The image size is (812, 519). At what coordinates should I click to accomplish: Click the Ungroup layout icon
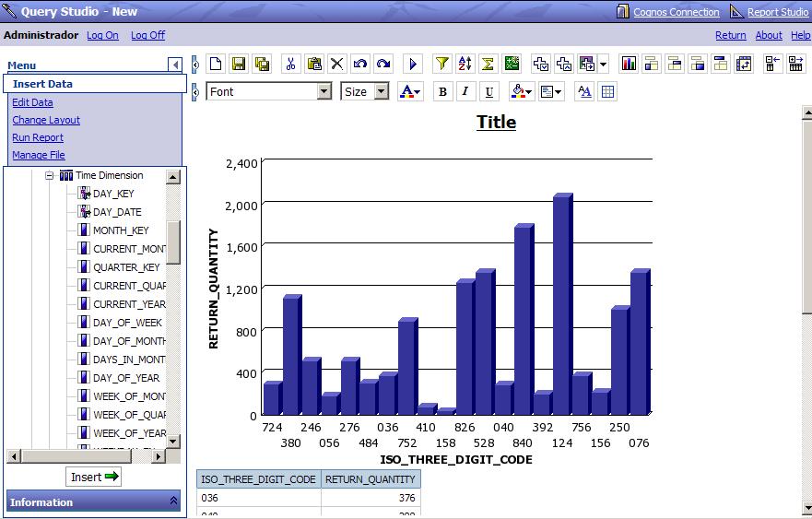pyautogui.click(x=698, y=64)
